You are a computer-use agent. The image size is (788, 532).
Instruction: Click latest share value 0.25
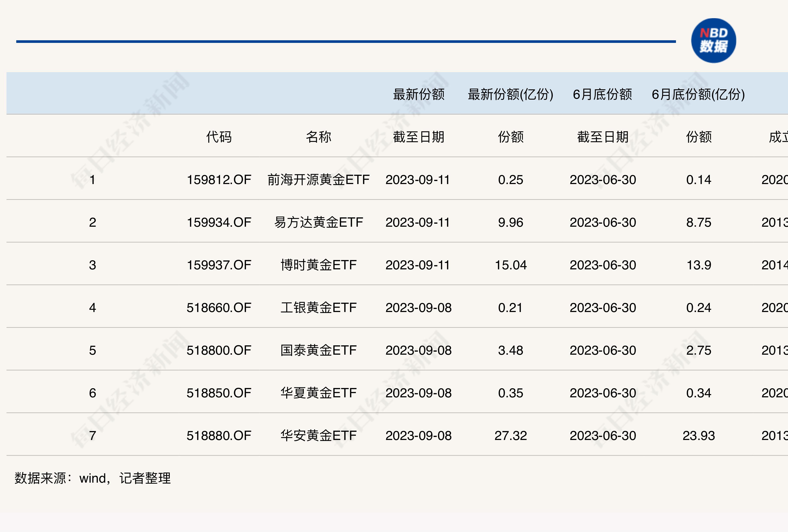tap(511, 179)
